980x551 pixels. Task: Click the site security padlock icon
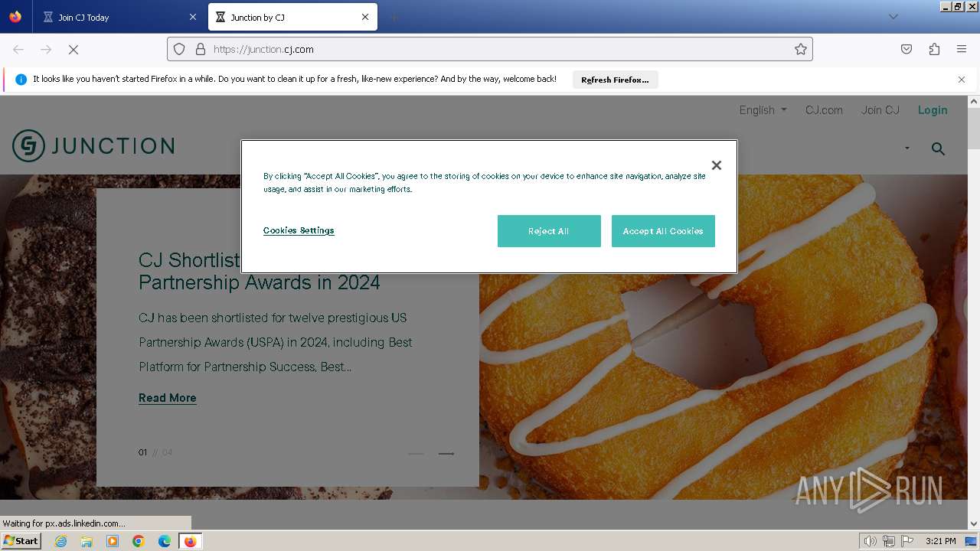coord(201,49)
